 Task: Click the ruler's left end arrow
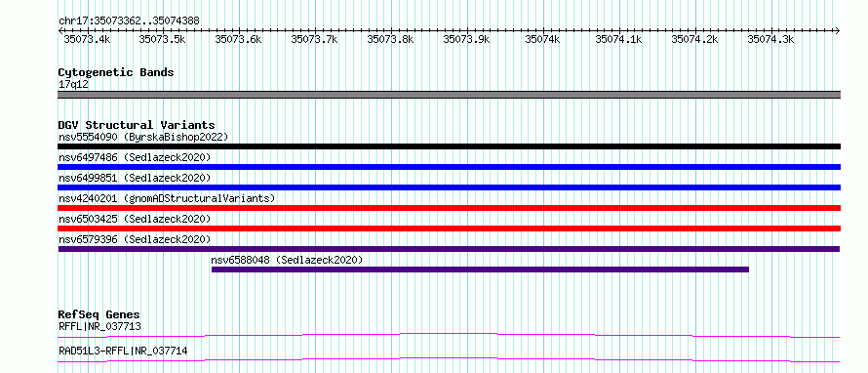tap(59, 30)
